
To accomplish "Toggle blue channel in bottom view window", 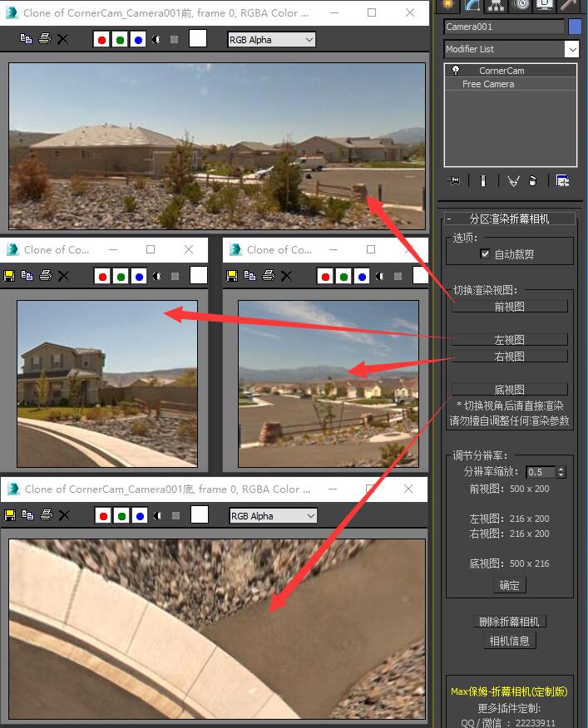I will (139, 515).
